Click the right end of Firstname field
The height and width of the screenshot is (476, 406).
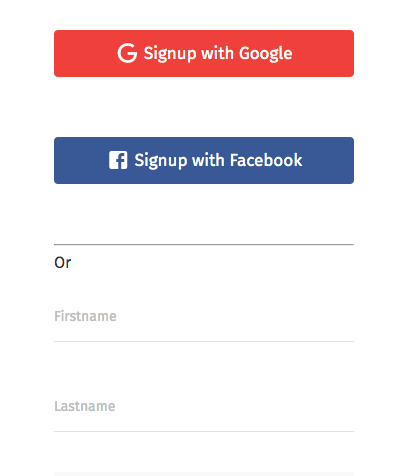coord(333,316)
